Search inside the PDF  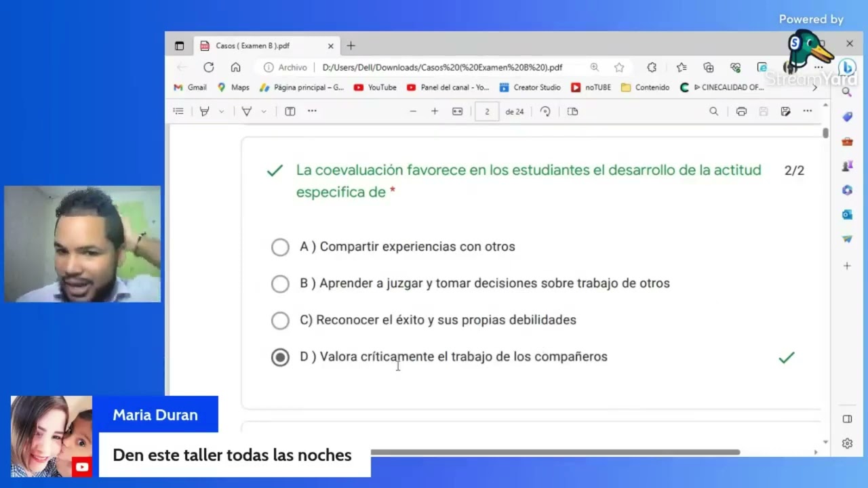pos(713,111)
